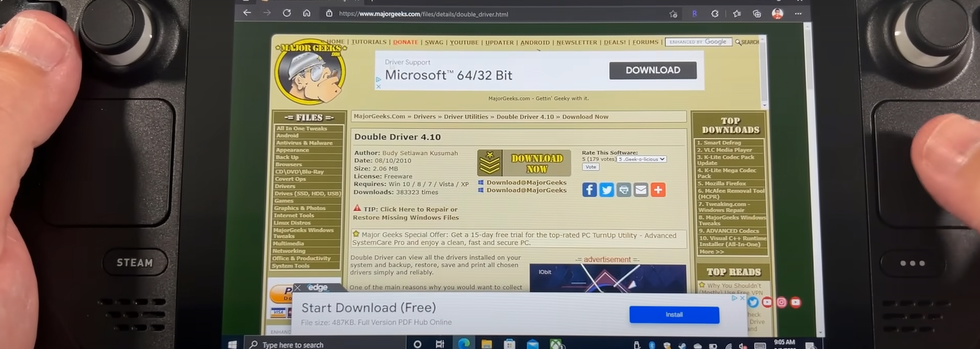Open Cortana circle on taskbar
This screenshot has width=980, height=349.
coord(417,344)
